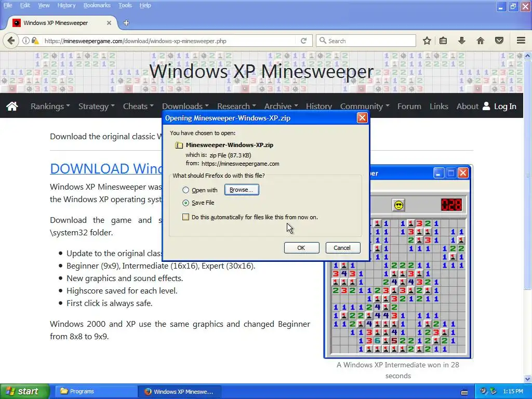This screenshot has width=532, height=399.
Task: Click the Minesweeper screenshot thumbnail
Action: pos(398,261)
